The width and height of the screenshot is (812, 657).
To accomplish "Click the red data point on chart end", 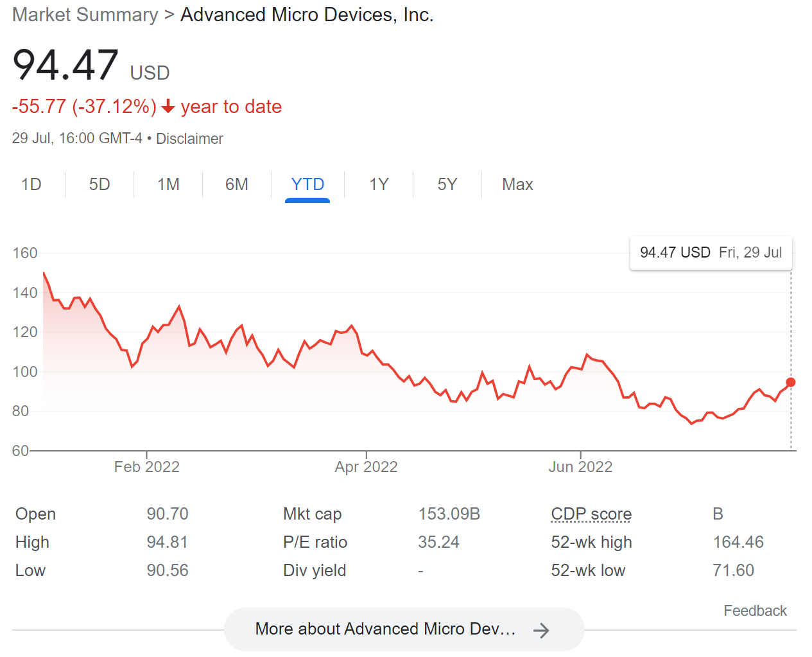I will [x=791, y=382].
